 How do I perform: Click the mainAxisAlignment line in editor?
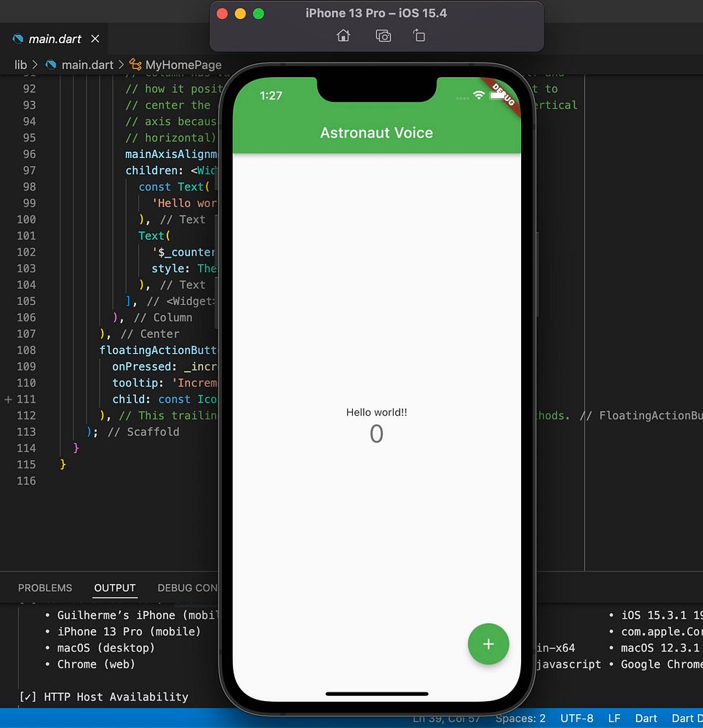point(171,154)
